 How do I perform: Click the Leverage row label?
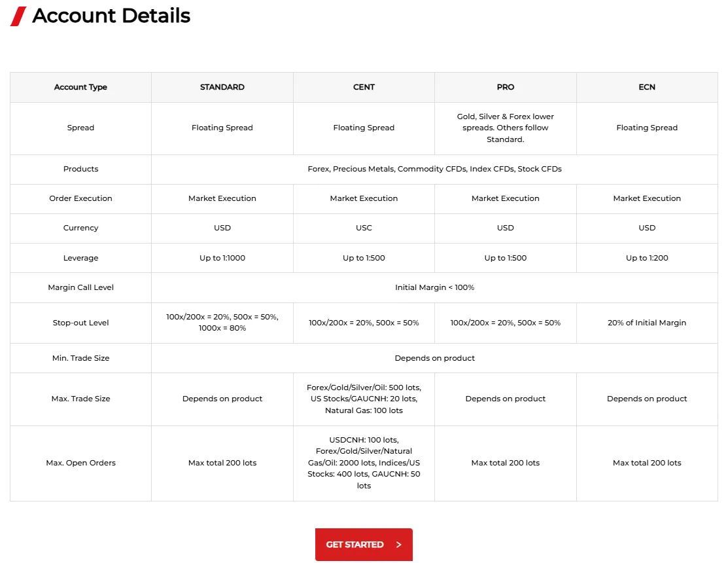click(x=80, y=258)
